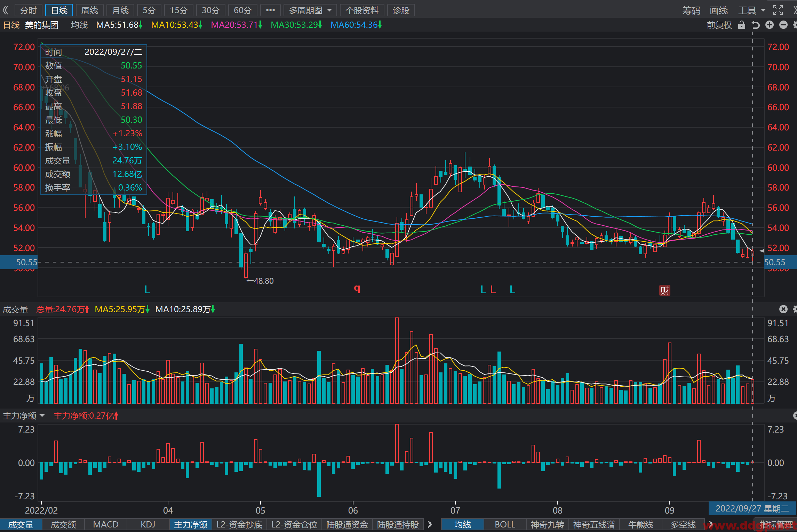This screenshot has width=797, height=532.
Task: Zoom out with the minus circle icon
Action: 783,25
